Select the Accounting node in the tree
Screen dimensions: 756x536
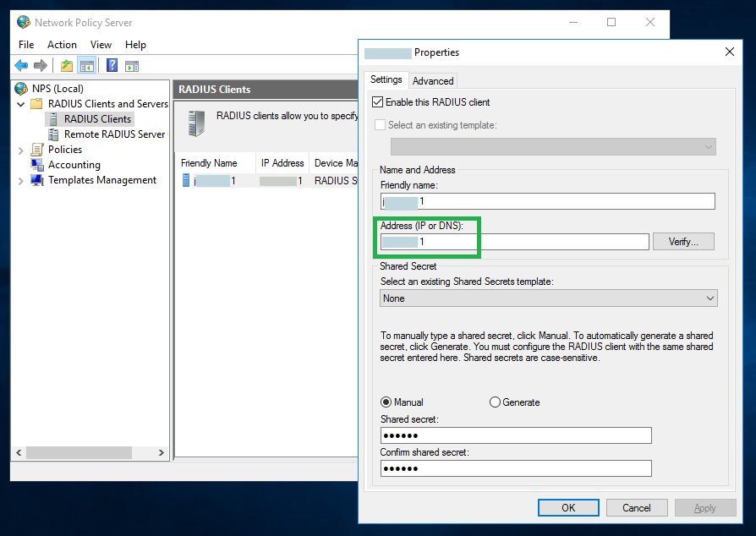pos(74,165)
